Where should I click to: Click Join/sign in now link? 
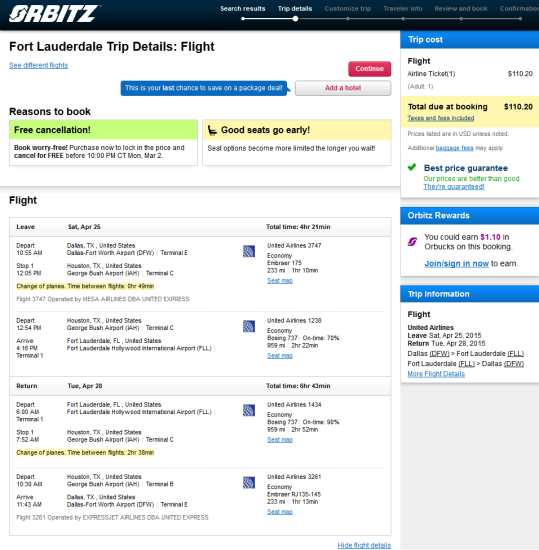tap(456, 263)
